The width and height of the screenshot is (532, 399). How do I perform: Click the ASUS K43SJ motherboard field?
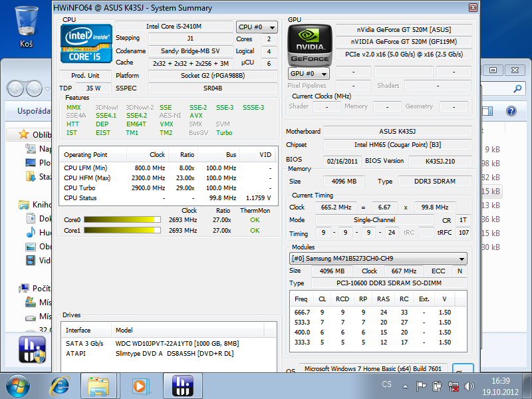(x=398, y=131)
